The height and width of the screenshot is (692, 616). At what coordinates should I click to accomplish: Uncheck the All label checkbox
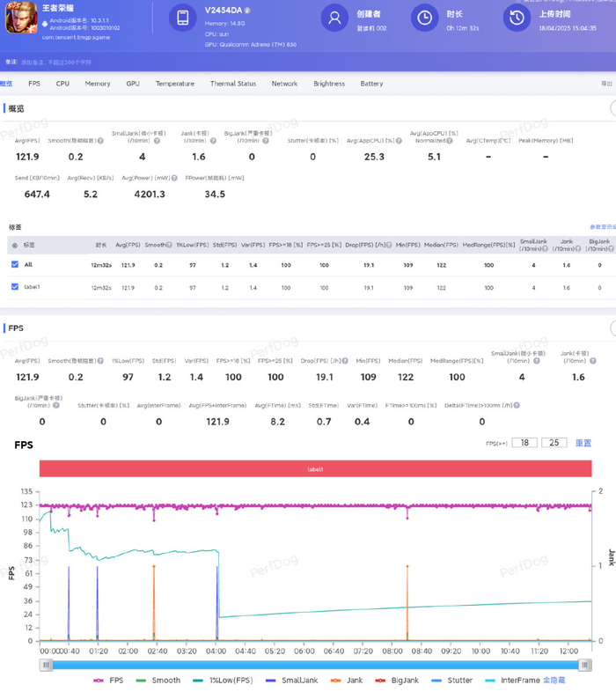coord(15,264)
